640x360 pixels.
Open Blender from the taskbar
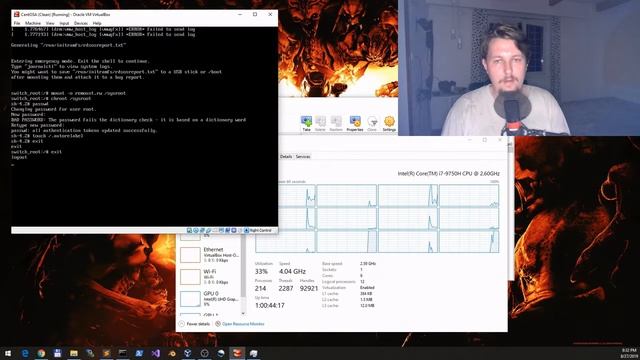(172, 353)
